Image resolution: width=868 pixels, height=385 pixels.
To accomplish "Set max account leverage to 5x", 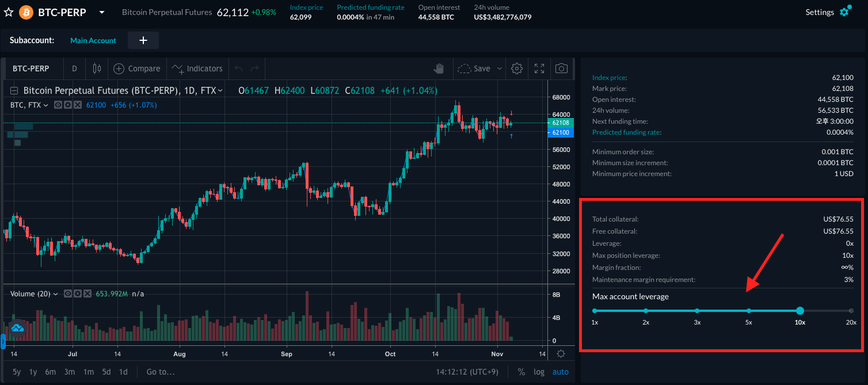I will pos(748,311).
